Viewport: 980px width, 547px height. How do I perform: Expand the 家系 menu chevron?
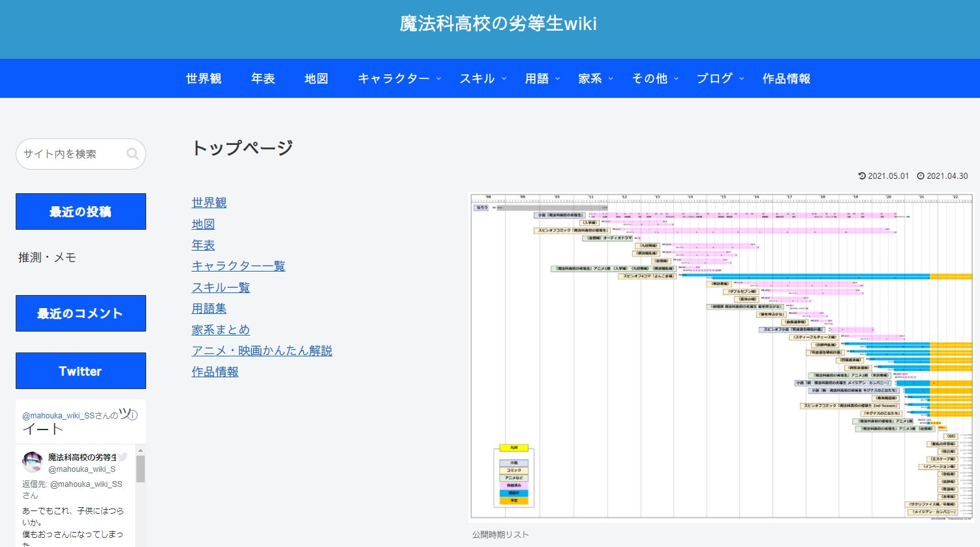pos(611,79)
